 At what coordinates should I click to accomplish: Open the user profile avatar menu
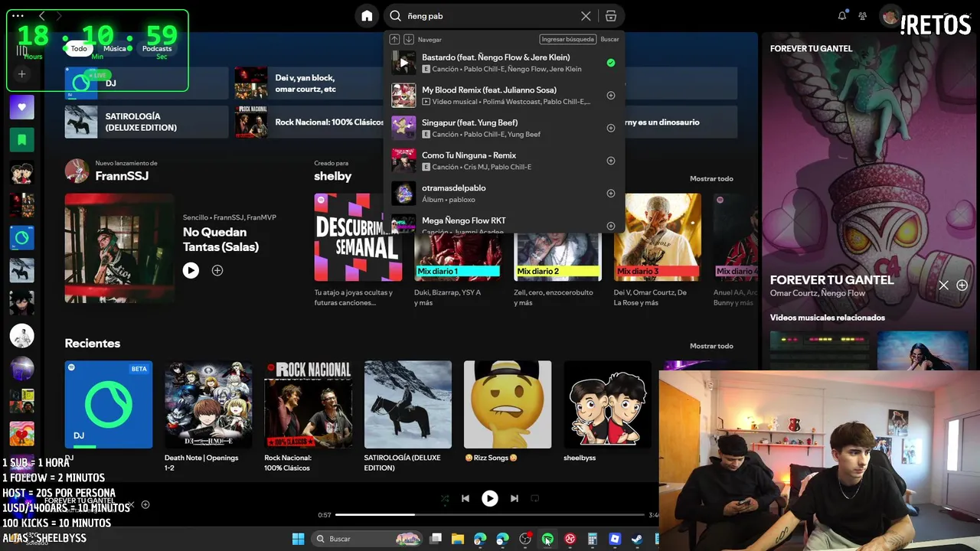coord(890,16)
